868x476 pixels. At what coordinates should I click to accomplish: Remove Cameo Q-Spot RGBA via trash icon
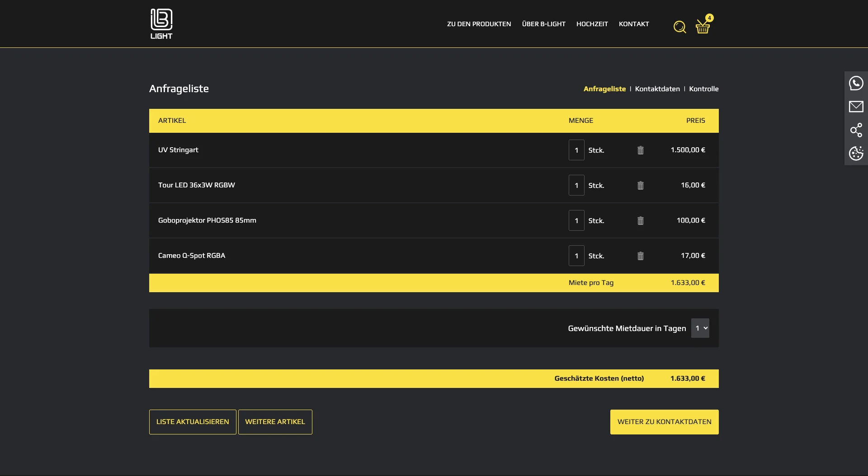coord(640,256)
